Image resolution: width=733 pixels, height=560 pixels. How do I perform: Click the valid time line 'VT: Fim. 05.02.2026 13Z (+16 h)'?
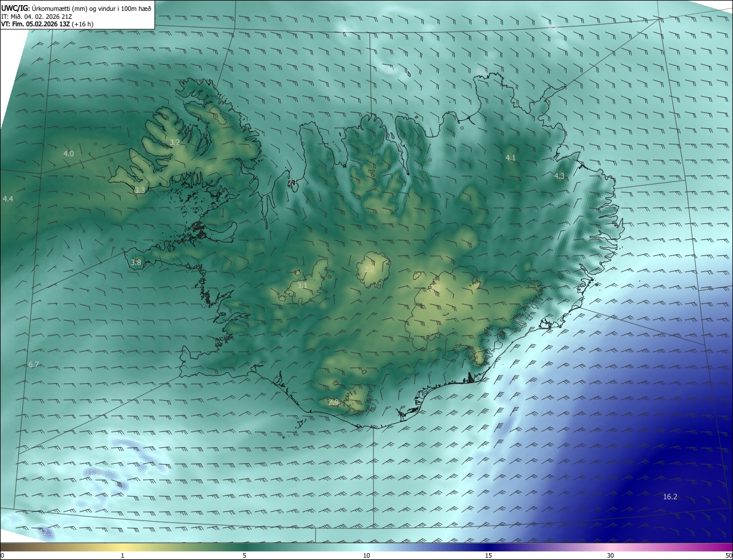point(47,24)
